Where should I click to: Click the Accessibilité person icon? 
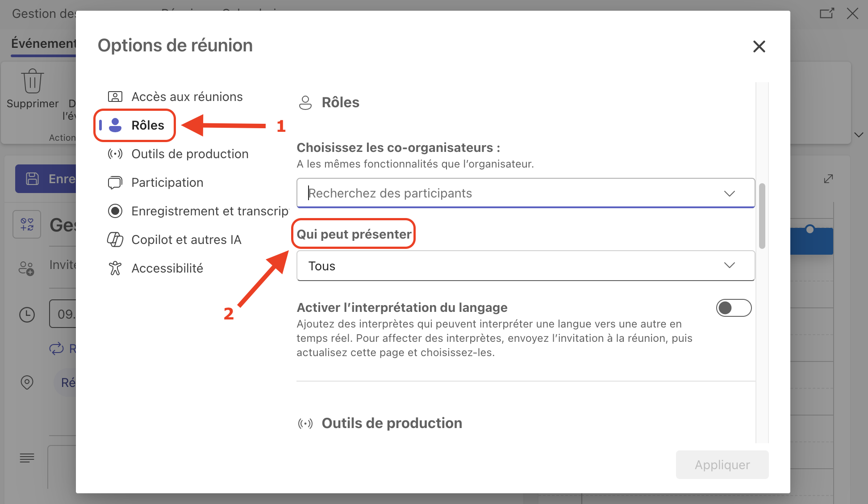tap(115, 268)
